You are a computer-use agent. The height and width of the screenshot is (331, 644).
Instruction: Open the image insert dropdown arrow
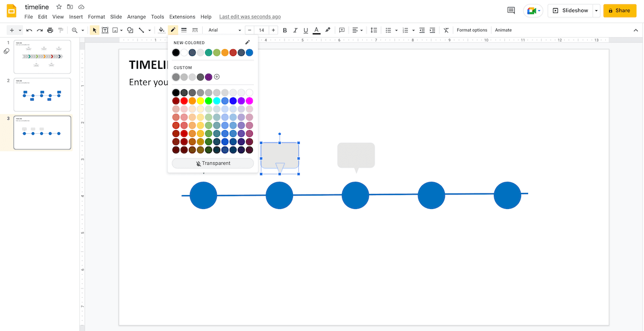(121, 30)
